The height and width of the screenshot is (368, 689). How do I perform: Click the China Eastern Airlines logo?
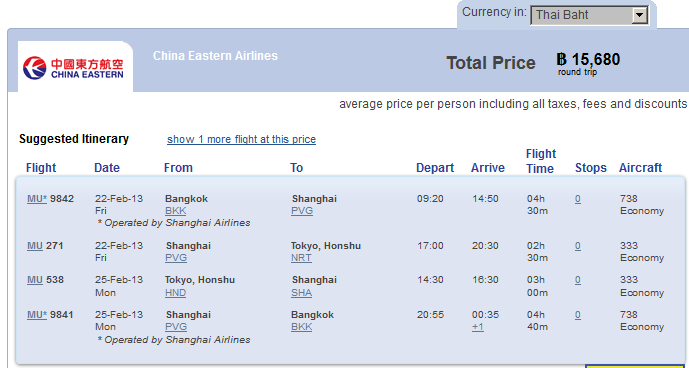73,68
